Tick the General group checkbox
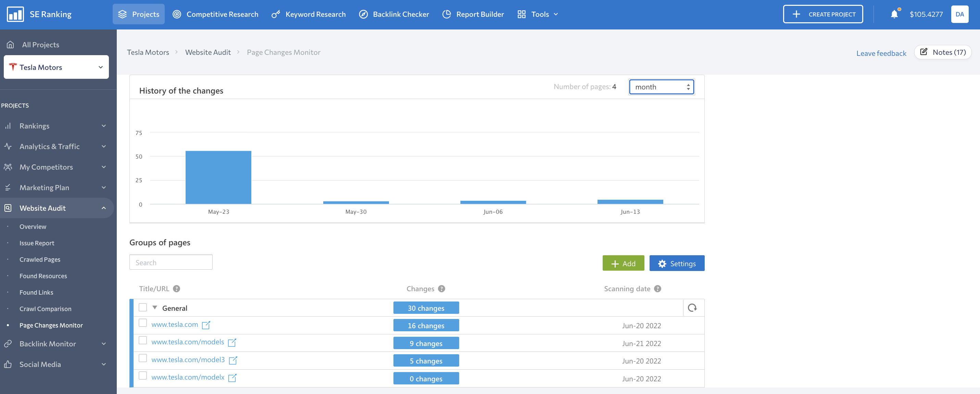This screenshot has height=394, width=980. click(x=143, y=307)
